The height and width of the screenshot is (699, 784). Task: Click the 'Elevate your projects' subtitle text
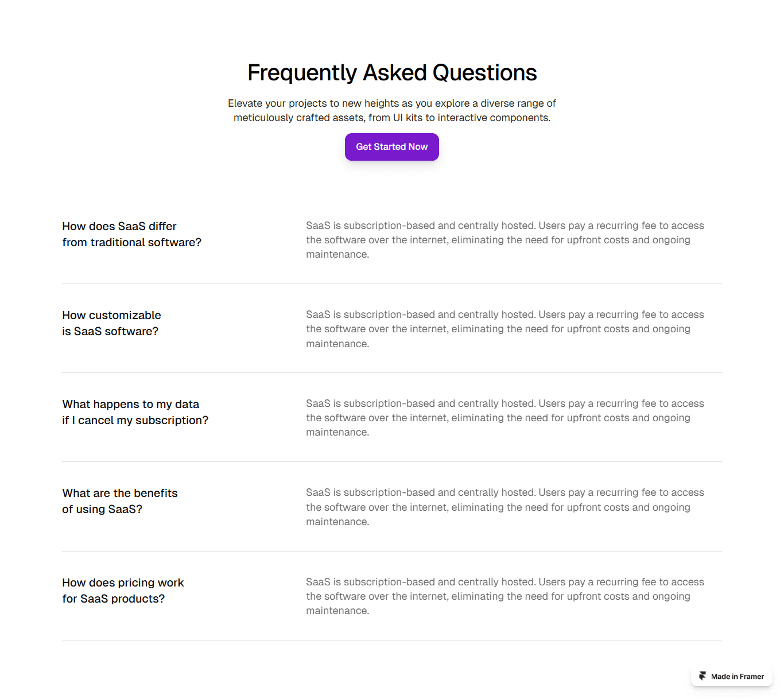tap(392, 110)
